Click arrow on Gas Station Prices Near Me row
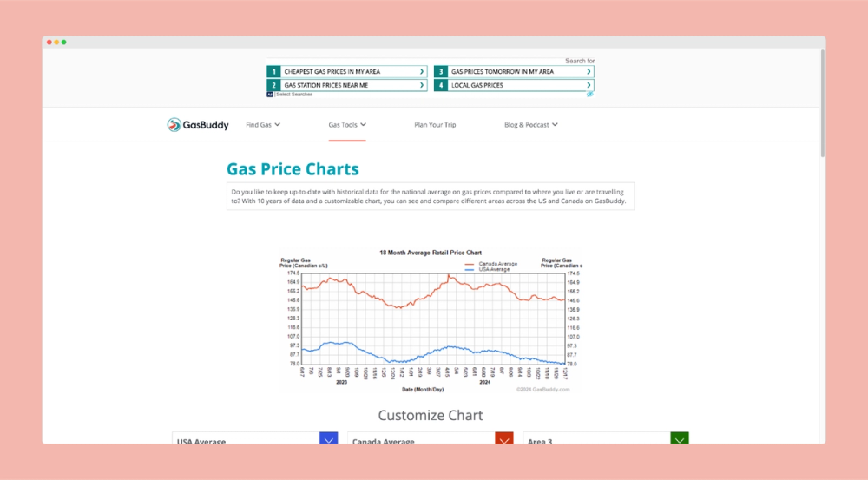Screen dimensions: 868x480 coord(422,85)
